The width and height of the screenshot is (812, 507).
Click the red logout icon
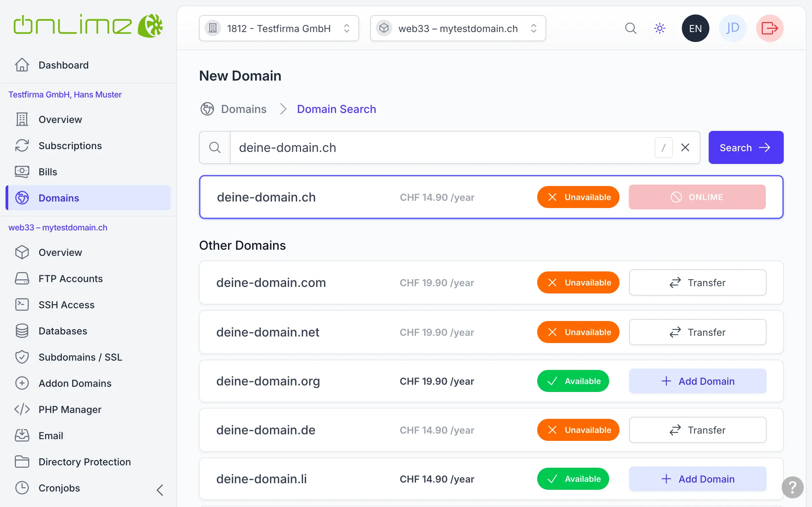pos(770,28)
